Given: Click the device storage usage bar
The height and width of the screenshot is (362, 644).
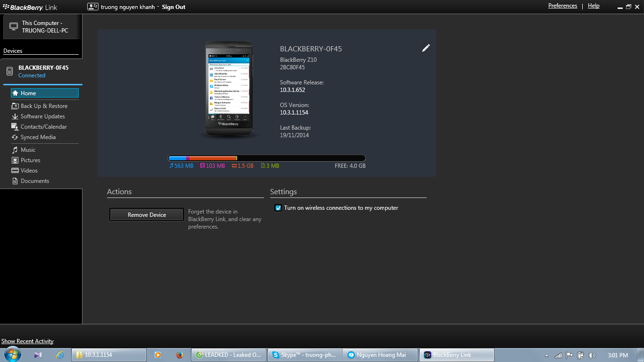Looking at the screenshot, I should pyautogui.click(x=266, y=158).
